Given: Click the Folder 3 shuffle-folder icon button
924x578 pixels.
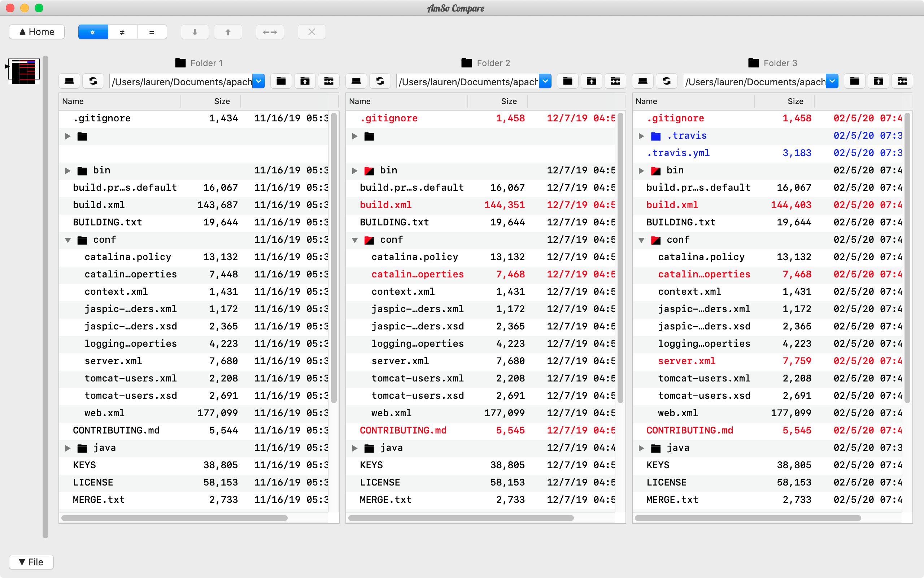Looking at the screenshot, I should [x=902, y=81].
